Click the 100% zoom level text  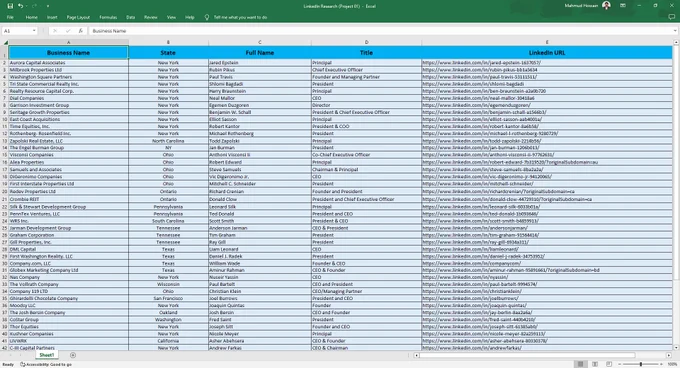pyautogui.click(x=672, y=365)
